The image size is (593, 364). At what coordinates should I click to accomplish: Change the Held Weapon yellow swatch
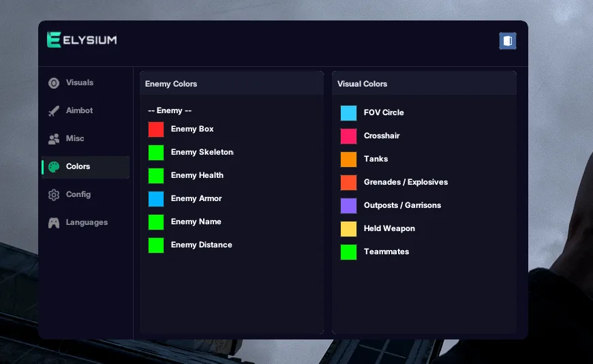[348, 229]
